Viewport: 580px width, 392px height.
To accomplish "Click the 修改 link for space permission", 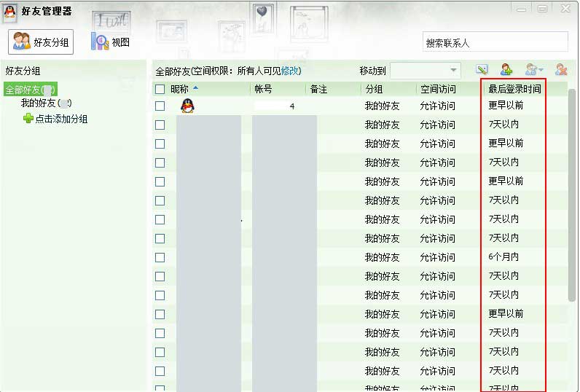I will pos(290,71).
